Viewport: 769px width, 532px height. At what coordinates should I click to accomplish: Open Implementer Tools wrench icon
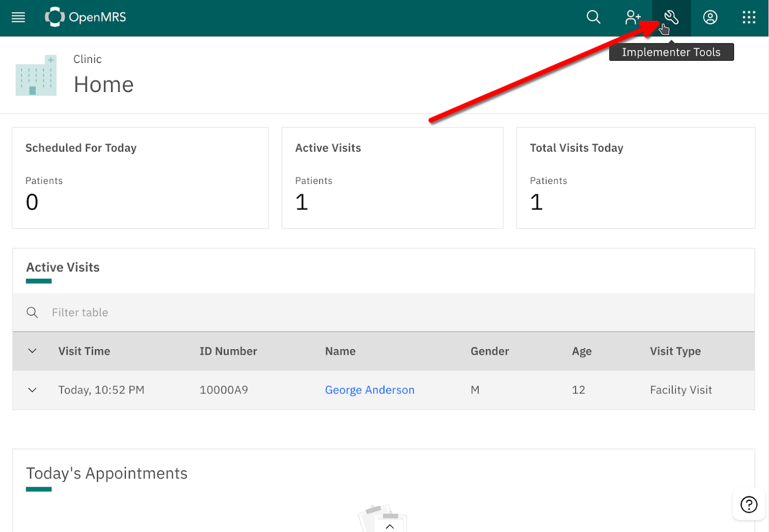(x=672, y=18)
